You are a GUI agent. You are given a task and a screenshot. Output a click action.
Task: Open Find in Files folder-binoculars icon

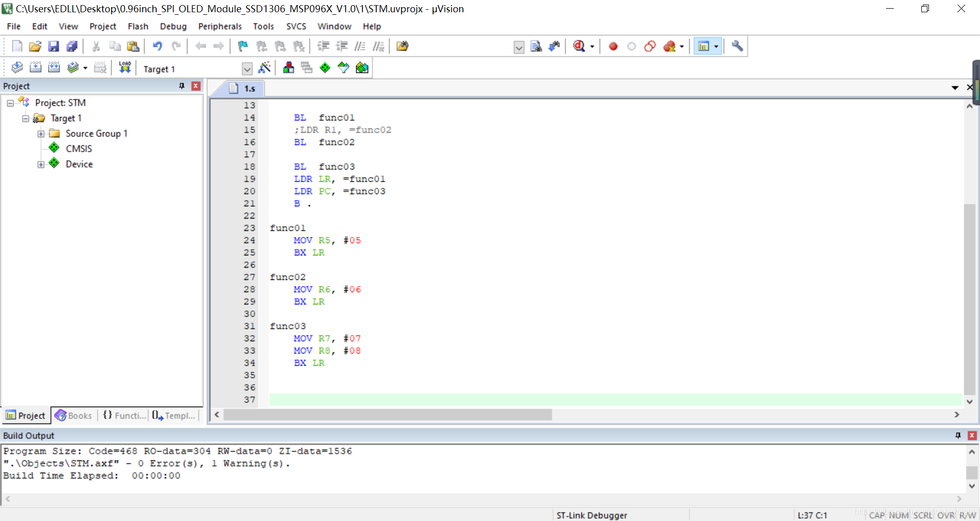click(x=402, y=46)
